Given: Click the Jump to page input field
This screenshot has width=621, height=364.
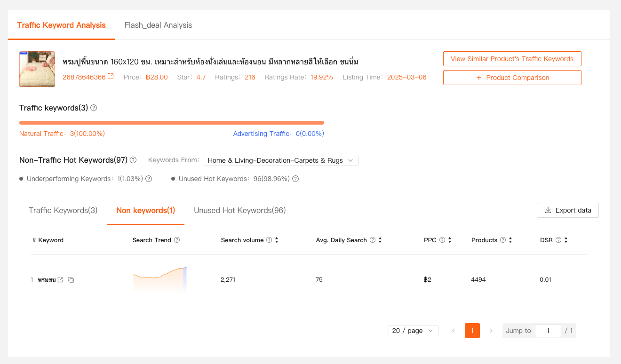Looking at the screenshot, I should coord(548,331).
